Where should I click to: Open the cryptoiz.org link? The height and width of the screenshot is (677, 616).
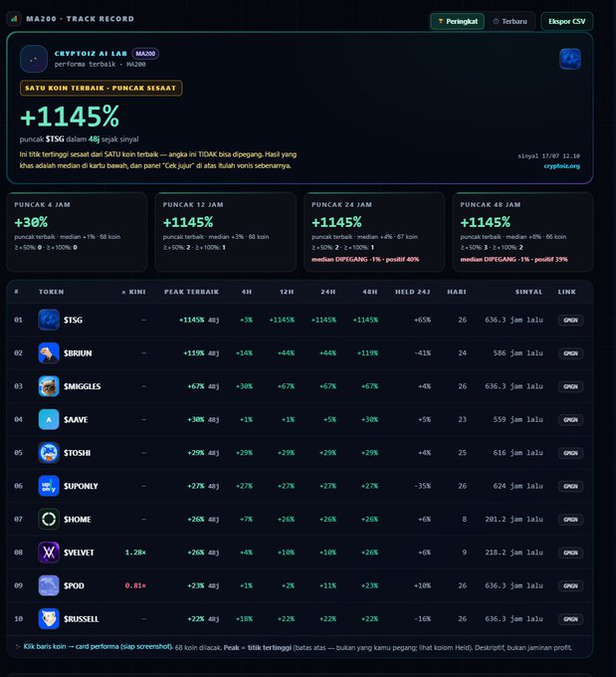point(561,166)
